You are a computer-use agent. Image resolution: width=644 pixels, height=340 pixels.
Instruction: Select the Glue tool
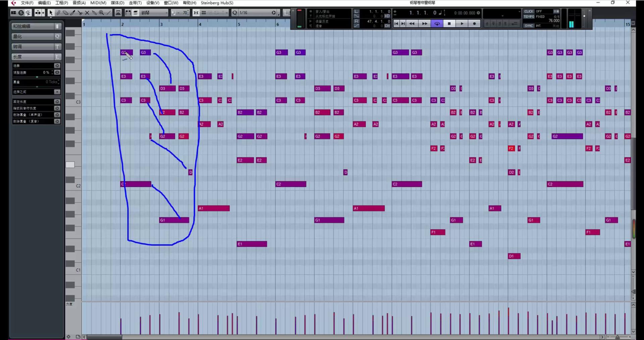[94, 13]
